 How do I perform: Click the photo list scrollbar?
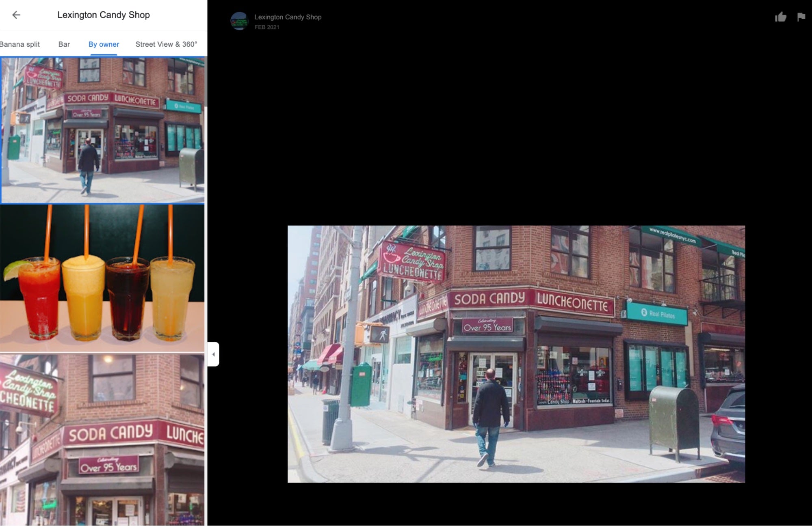click(x=206, y=81)
